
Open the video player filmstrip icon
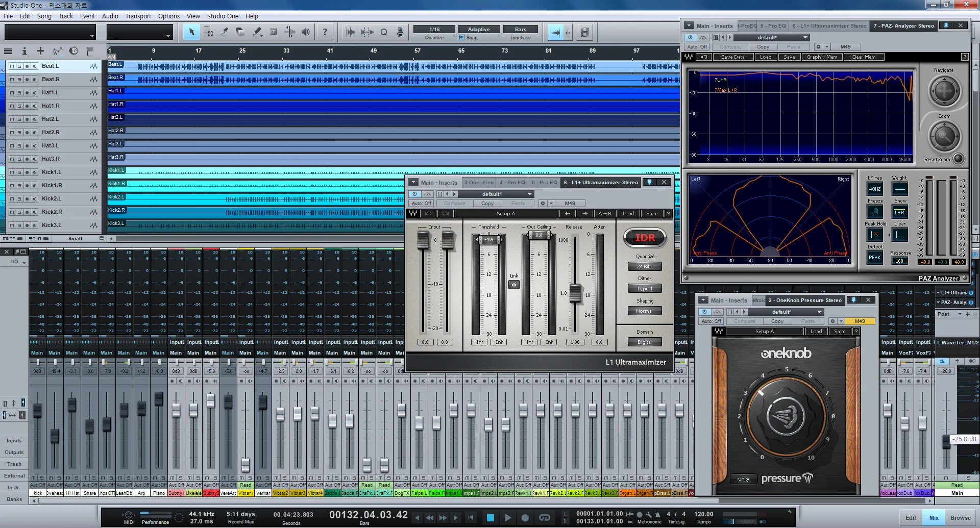click(x=585, y=32)
